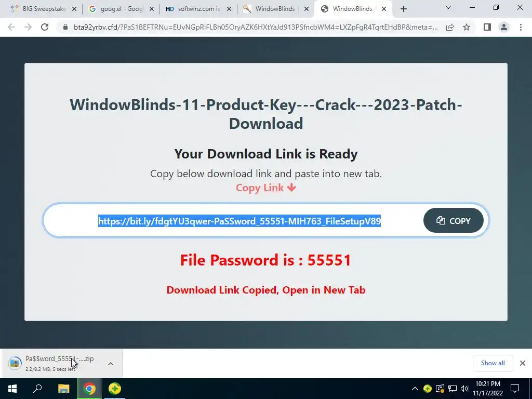Switch to softwinz.com tab
The height and width of the screenshot is (399, 532).
pos(198,9)
